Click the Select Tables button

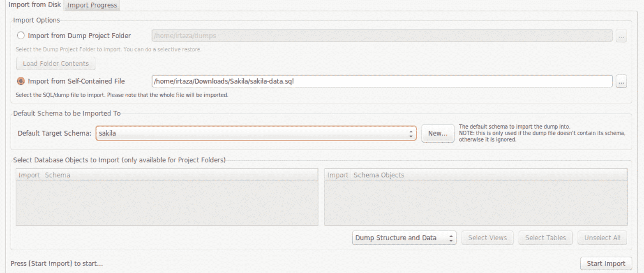coord(545,238)
